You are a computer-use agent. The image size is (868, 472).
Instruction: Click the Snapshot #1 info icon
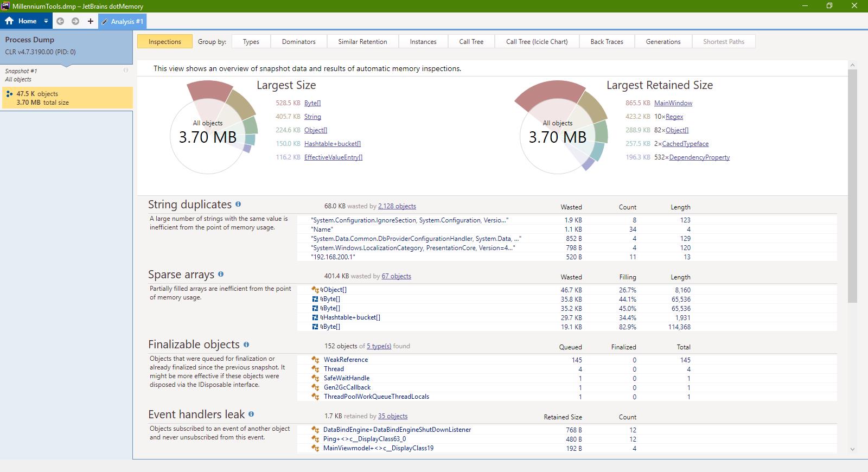(126, 71)
